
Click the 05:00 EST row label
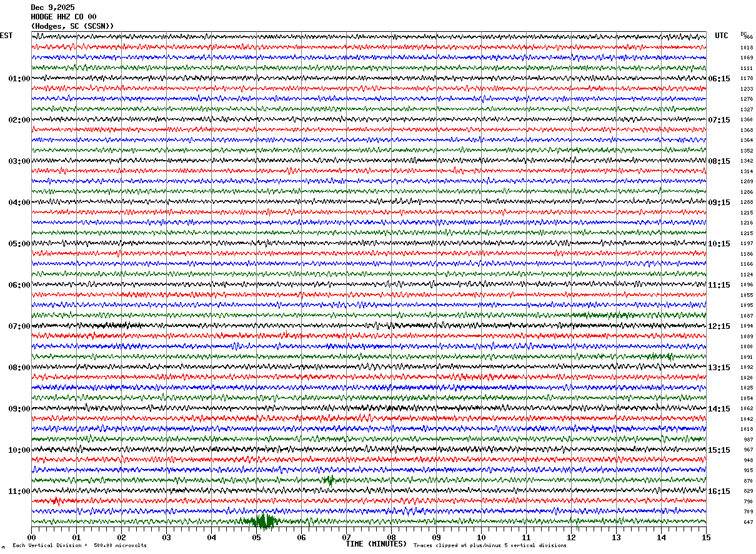pyautogui.click(x=19, y=244)
